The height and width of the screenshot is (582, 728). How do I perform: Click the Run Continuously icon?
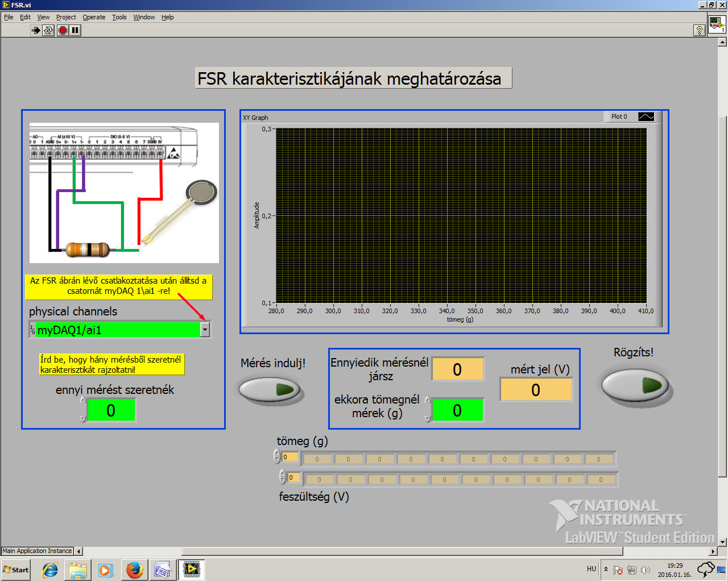pyautogui.click(x=48, y=30)
